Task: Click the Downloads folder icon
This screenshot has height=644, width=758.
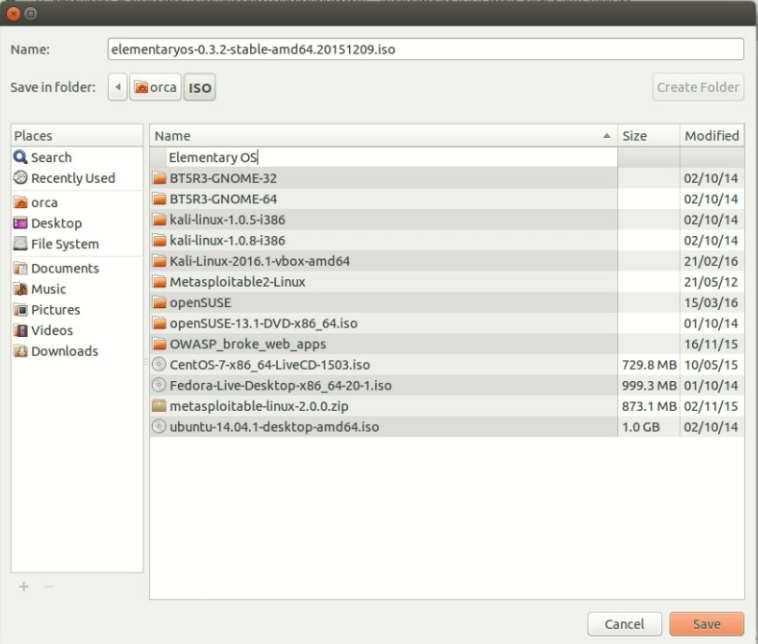Action: (x=20, y=351)
